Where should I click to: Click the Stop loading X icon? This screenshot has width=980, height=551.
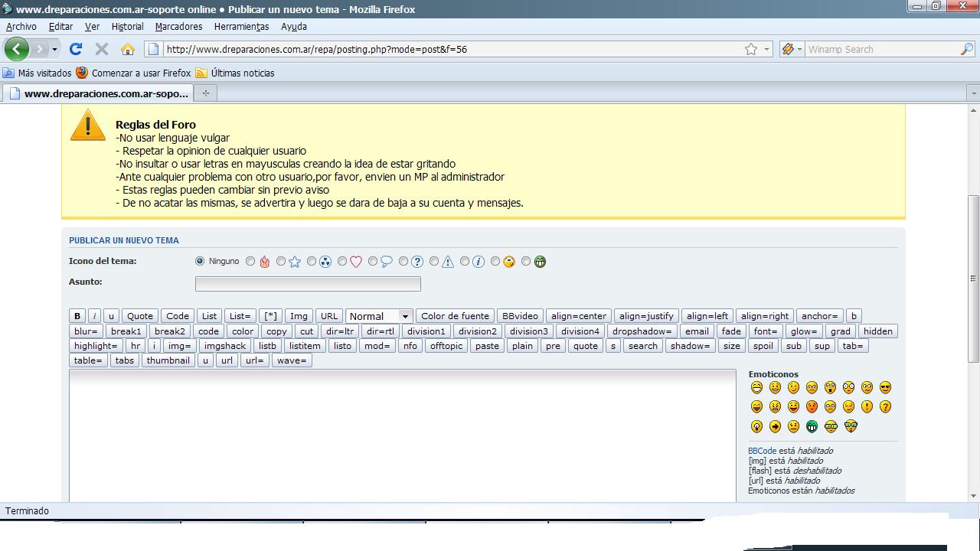coord(101,49)
